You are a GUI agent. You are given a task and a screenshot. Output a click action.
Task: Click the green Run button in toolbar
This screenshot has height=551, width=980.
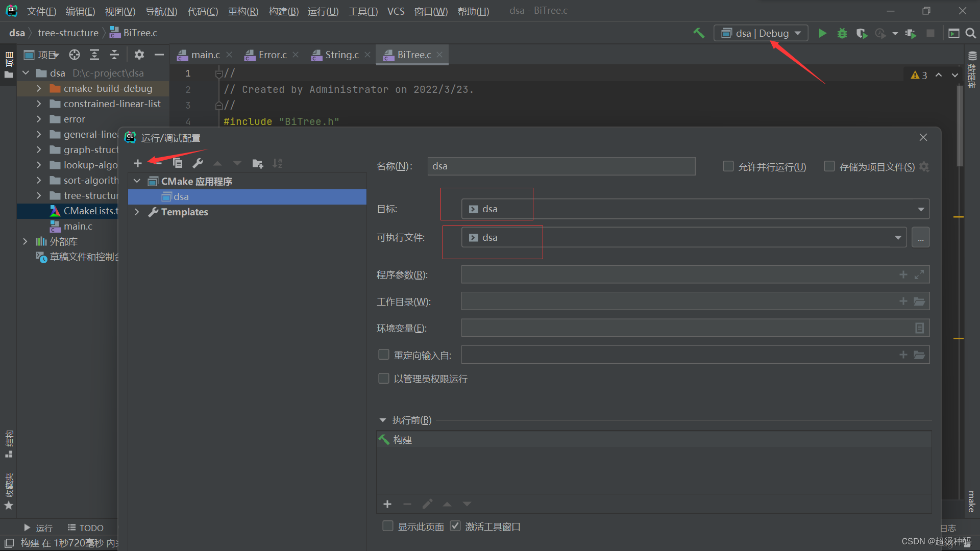[822, 34]
